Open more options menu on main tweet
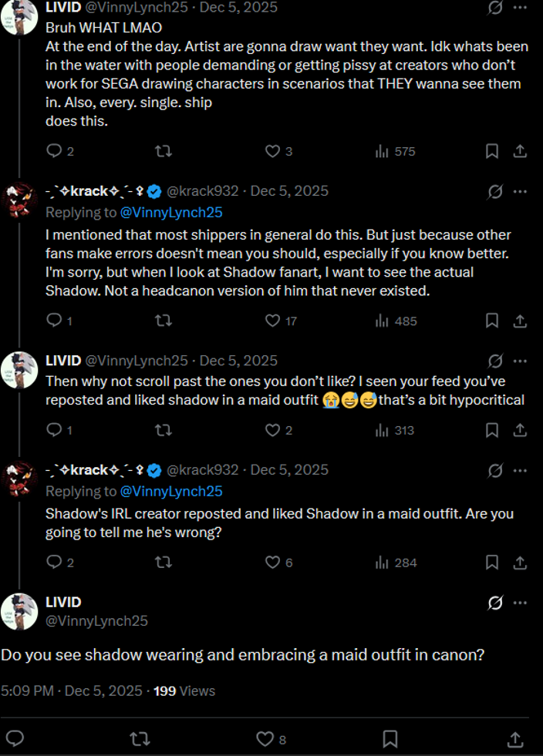This screenshot has width=543, height=756. point(521,603)
